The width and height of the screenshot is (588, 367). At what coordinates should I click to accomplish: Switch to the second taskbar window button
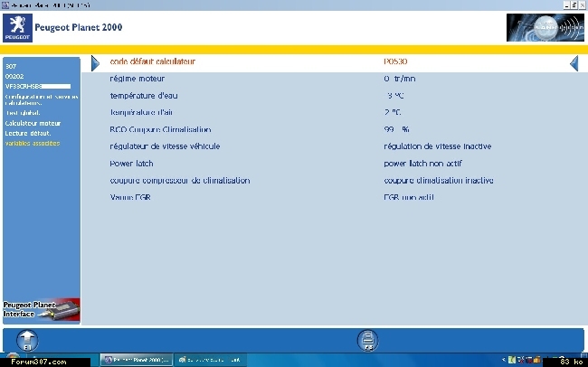coord(210,360)
